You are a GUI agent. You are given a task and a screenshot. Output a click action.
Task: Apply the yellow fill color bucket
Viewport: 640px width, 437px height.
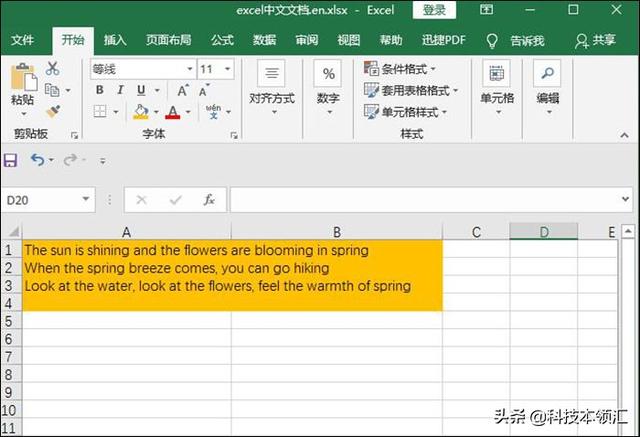(x=141, y=111)
